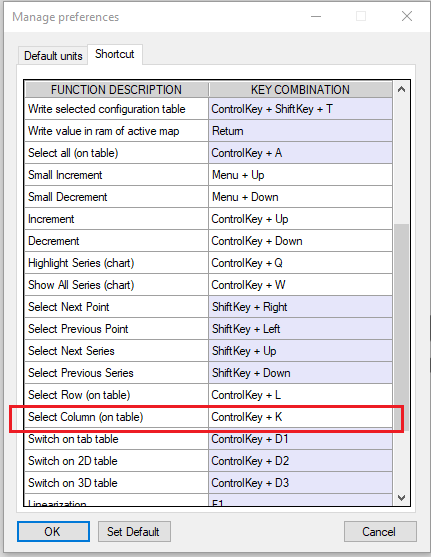Select the 'ControlKey + Down' key cell
The image size is (431, 557).
(301, 241)
